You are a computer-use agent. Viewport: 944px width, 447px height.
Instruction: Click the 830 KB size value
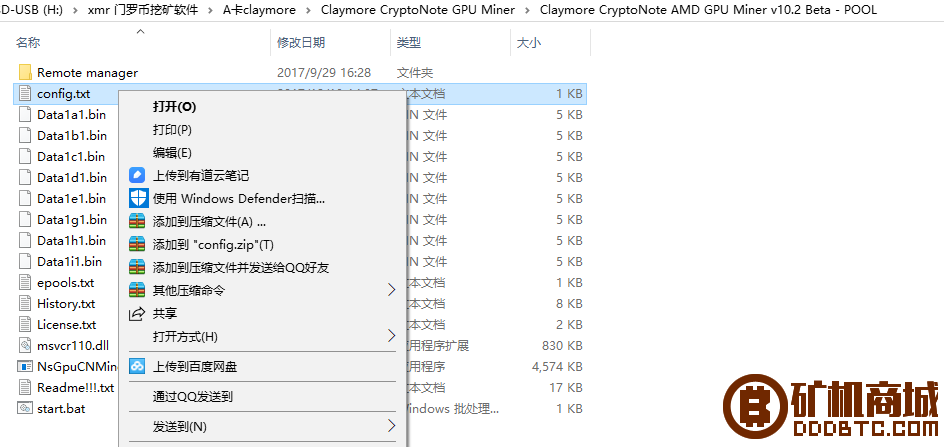point(562,346)
